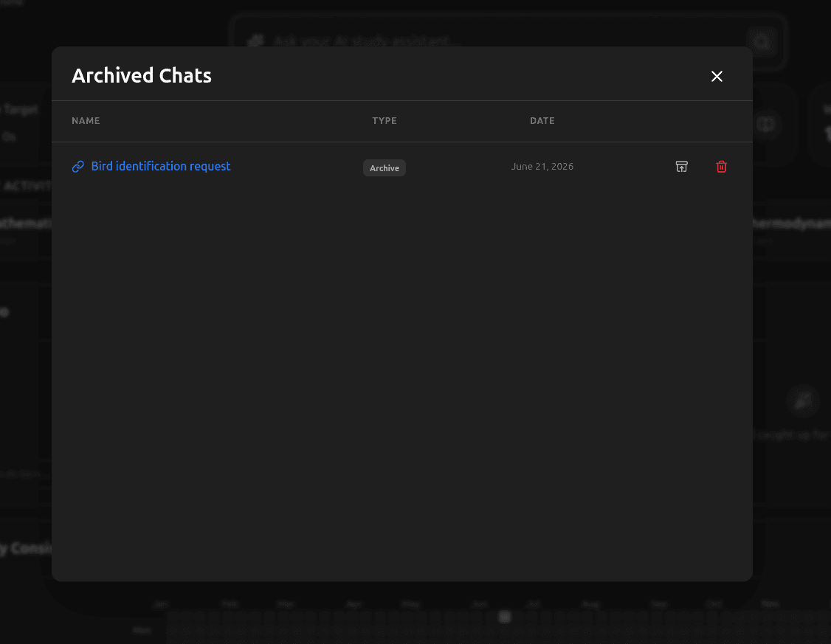The width and height of the screenshot is (831, 644).
Task: Click the chain link icon beside Bird identification request
Action: pyautogui.click(x=78, y=167)
